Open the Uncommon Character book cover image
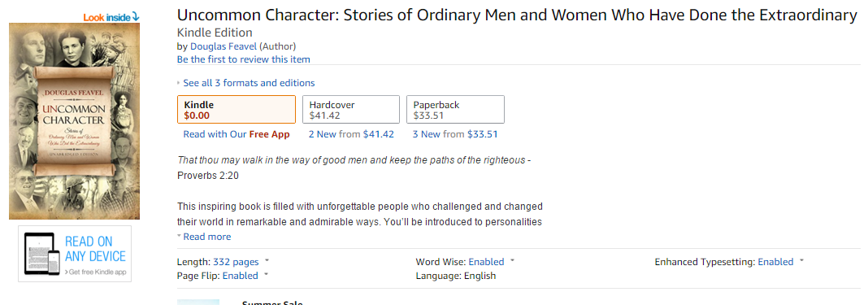Viewport: 868px width, 305px height. pos(74,121)
